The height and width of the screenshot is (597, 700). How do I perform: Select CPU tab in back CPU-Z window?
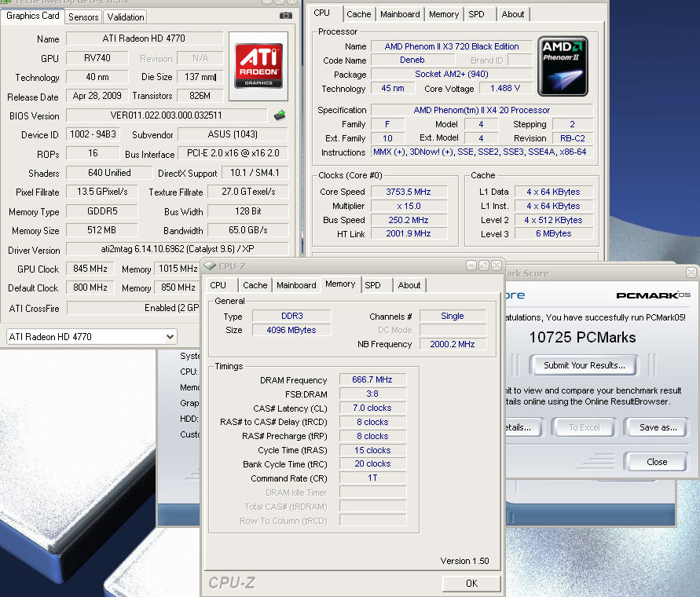(321, 13)
